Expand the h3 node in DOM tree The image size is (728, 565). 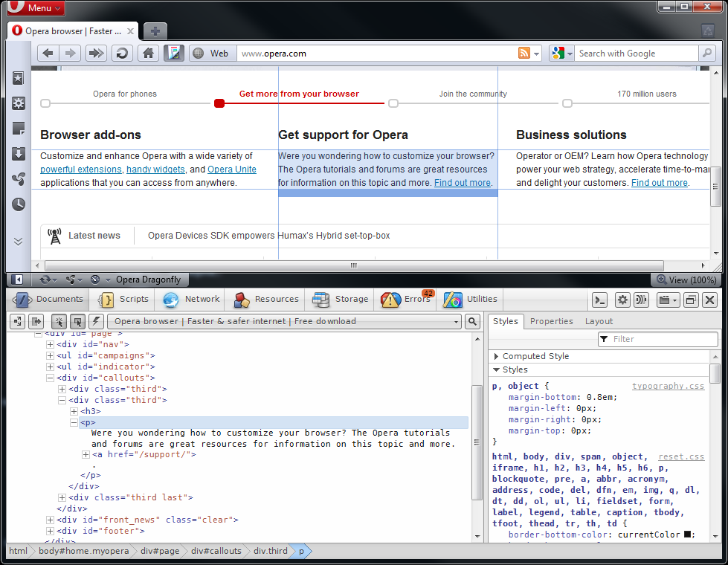(74, 411)
